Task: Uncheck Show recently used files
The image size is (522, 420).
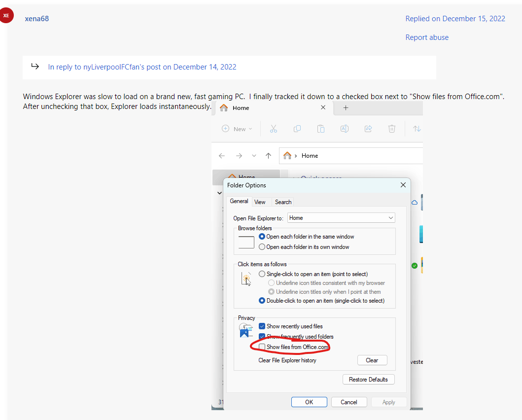Action: point(262,326)
